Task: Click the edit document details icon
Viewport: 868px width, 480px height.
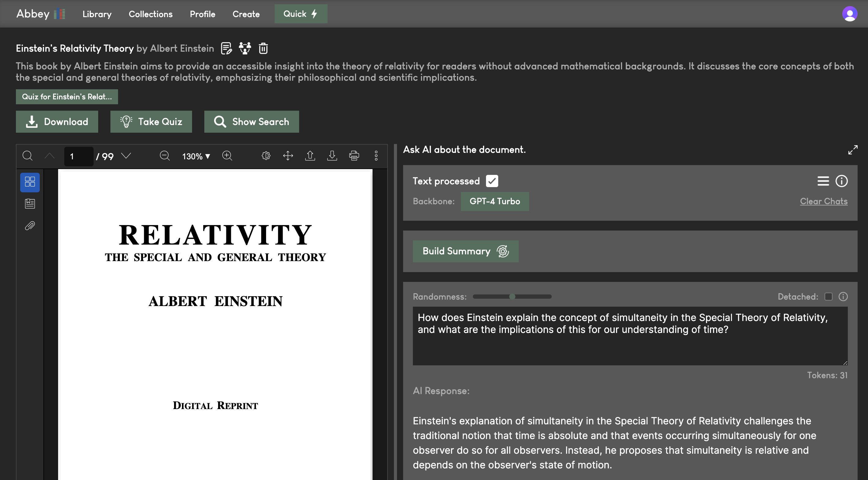Action: click(x=226, y=49)
